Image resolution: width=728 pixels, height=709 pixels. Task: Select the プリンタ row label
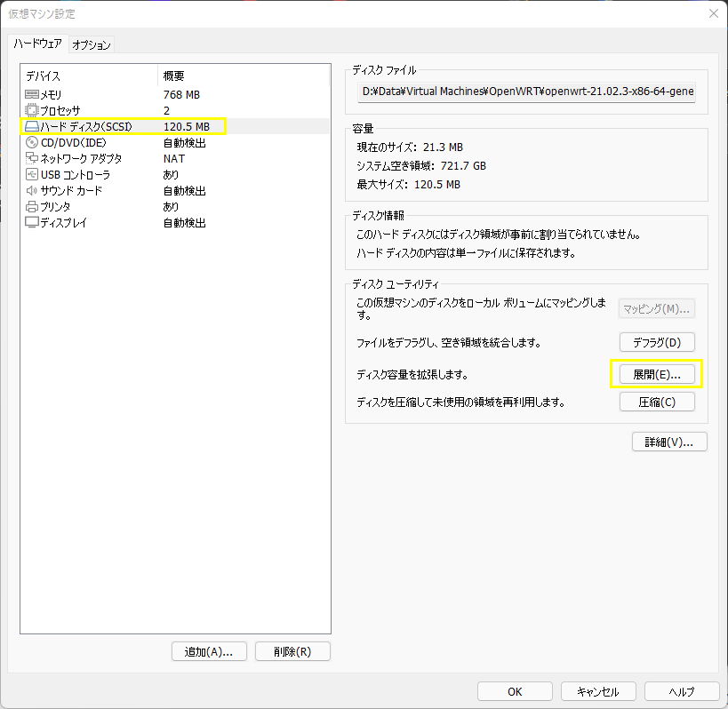pyautogui.click(x=55, y=206)
